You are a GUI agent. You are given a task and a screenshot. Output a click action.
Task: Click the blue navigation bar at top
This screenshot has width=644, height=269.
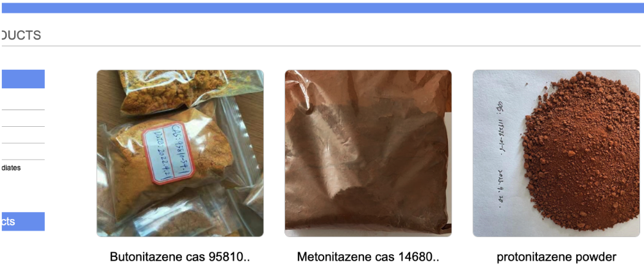point(323,8)
